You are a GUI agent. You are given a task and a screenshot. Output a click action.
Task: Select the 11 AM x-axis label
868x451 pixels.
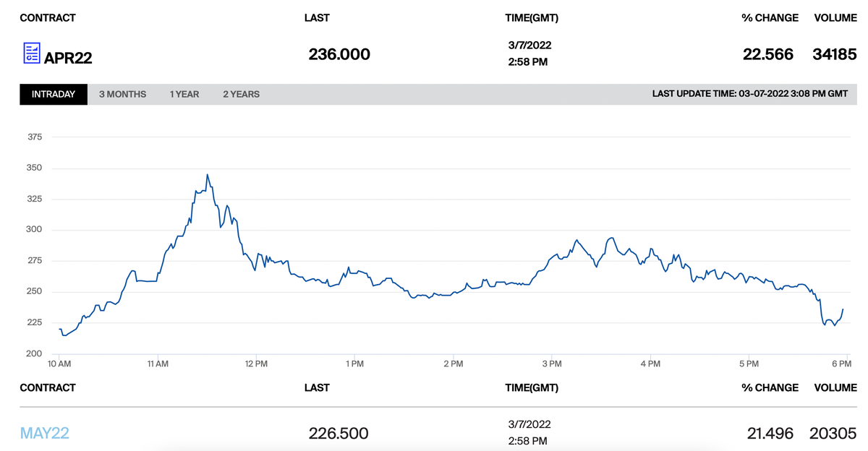tap(157, 364)
